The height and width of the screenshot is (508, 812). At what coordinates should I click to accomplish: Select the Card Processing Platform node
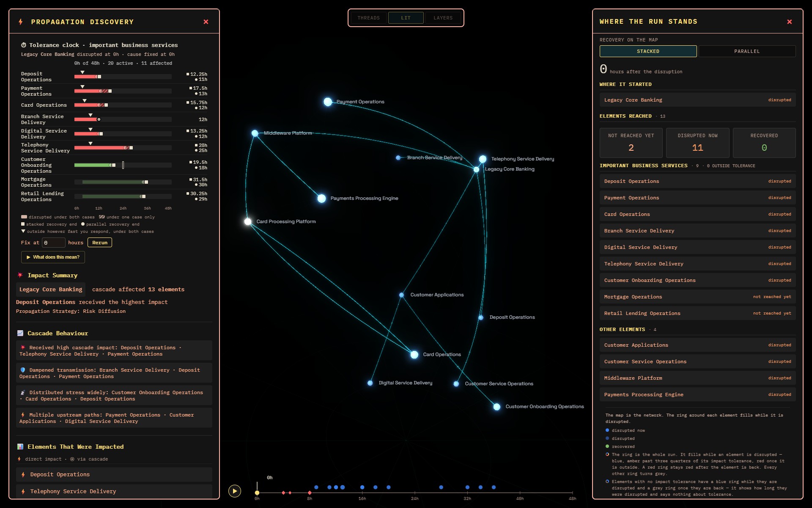248,221
